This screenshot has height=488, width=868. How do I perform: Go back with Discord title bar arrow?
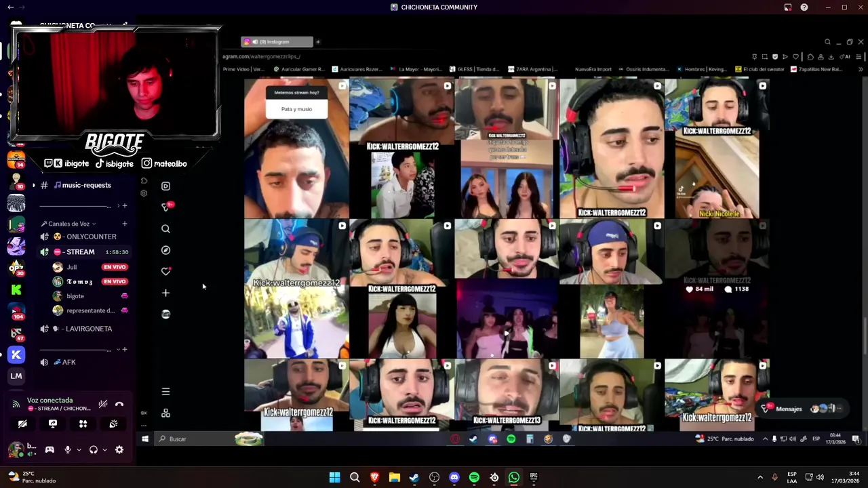coord(10,7)
